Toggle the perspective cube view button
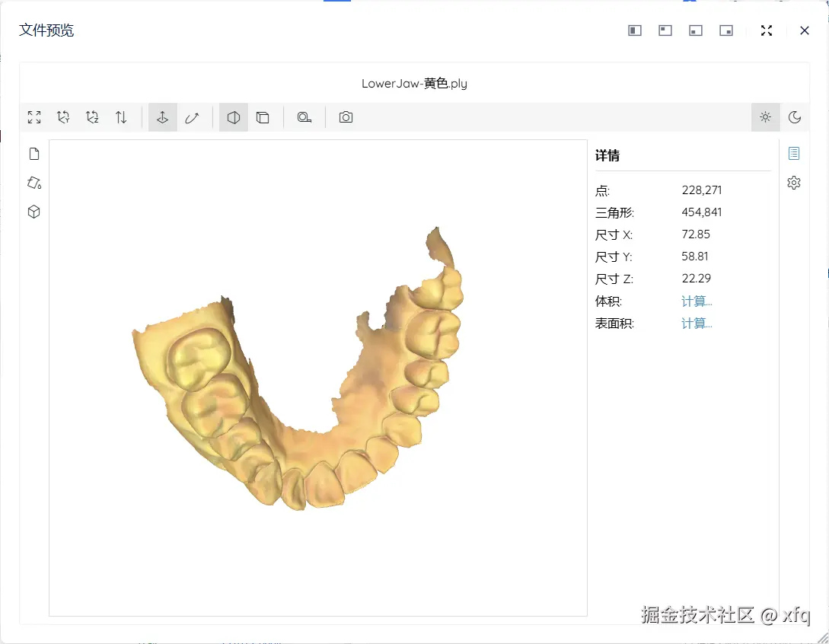The image size is (829, 644). pyautogui.click(x=233, y=117)
